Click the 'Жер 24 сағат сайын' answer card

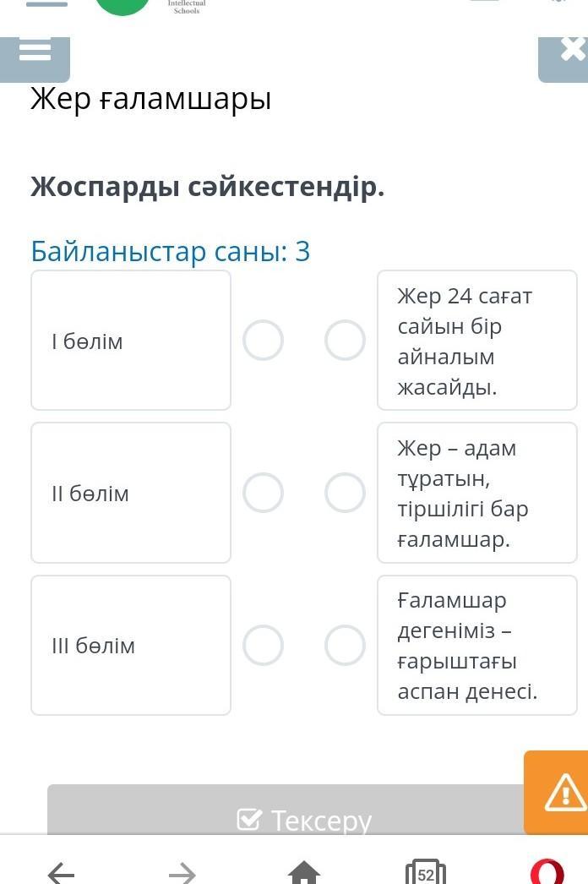click(476, 341)
